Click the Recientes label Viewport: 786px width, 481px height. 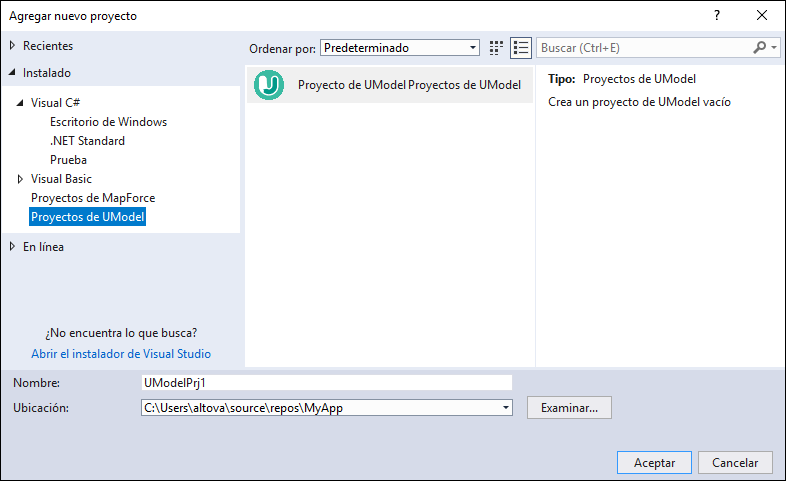tap(48, 46)
